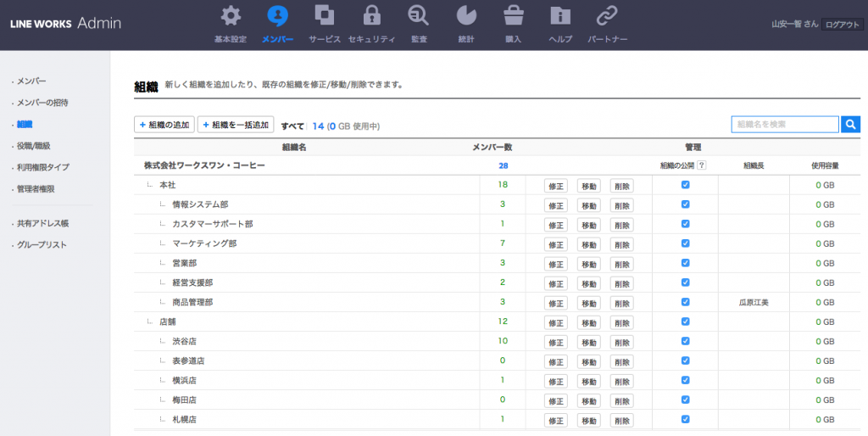
Task: Open the 監査 magnifier icon
Action: (x=418, y=17)
